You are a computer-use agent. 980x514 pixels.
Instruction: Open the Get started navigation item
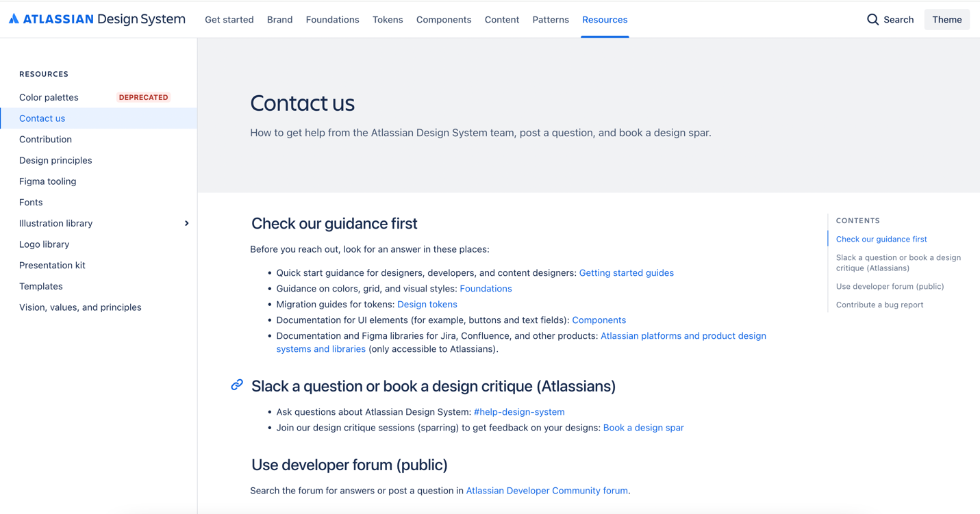[229, 20]
